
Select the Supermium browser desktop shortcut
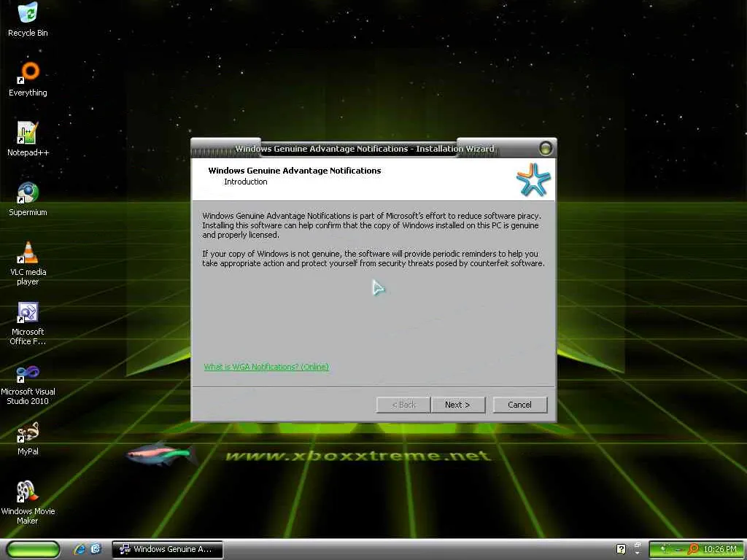click(28, 199)
